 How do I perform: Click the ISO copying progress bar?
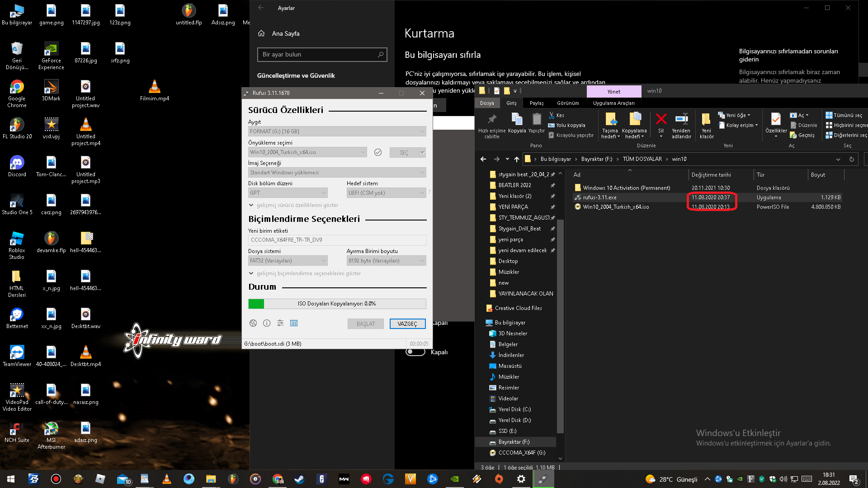[x=337, y=304]
